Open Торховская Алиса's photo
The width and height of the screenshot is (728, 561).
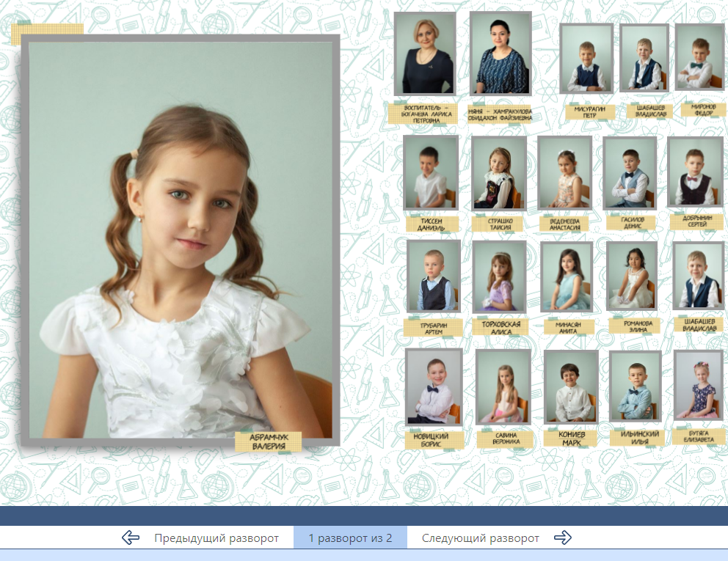click(499, 277)
